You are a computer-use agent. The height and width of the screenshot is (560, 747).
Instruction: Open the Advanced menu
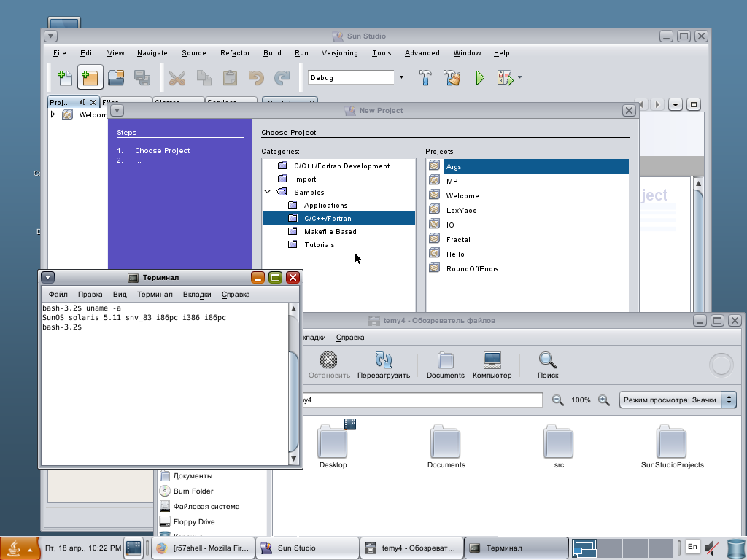click(422, 52)
